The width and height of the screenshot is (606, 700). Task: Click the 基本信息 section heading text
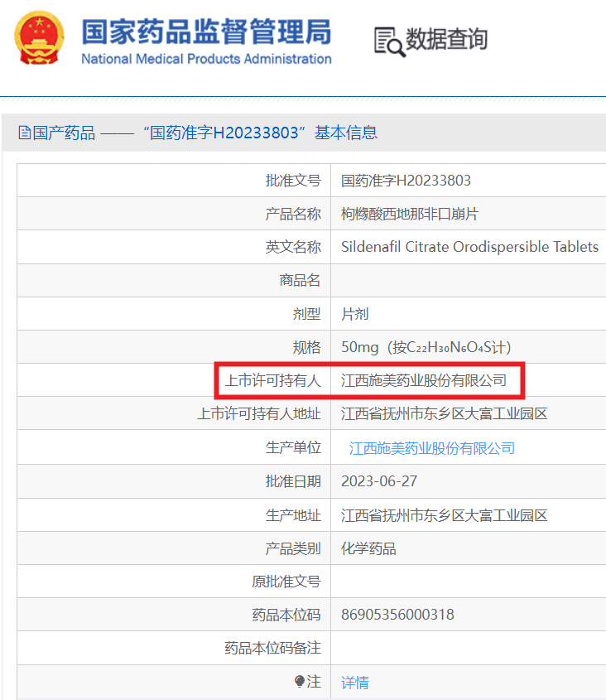[345, 133]
